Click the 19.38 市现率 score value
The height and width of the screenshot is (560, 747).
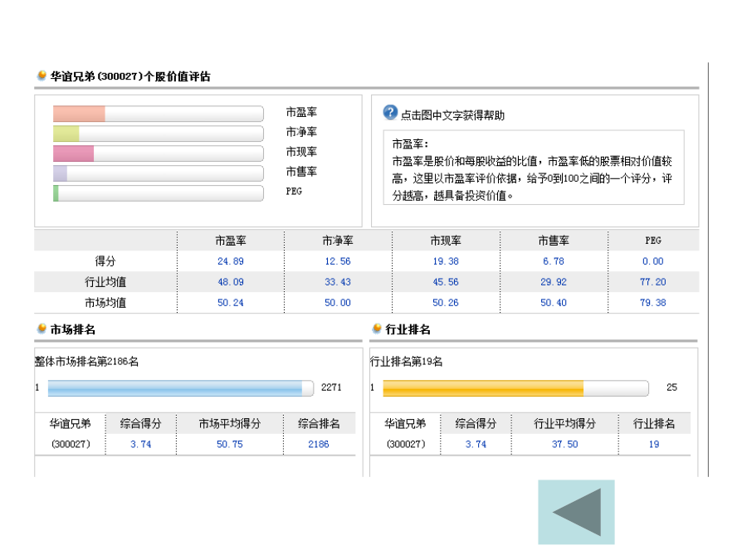click(446, 261)
